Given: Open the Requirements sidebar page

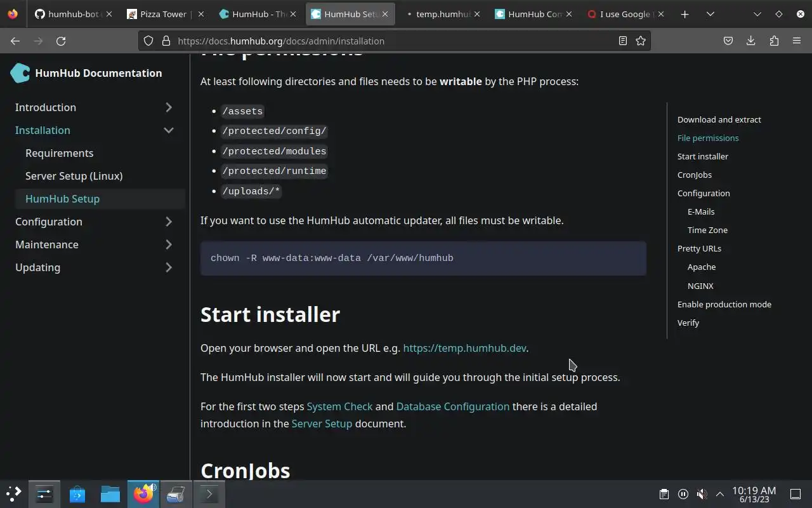Looking at the screenshot, I should coord(59,153).
